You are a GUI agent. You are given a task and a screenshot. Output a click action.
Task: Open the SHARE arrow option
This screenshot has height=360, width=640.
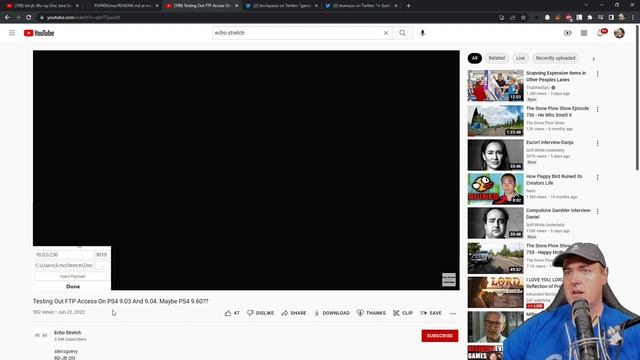pos(293,313)
